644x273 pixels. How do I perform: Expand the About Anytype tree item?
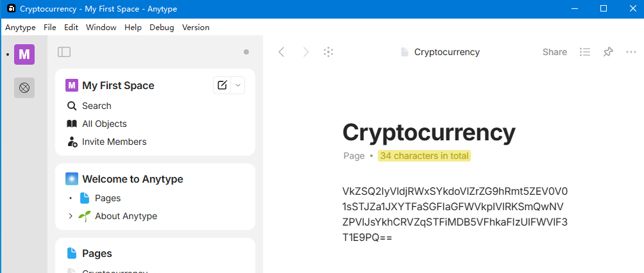(x=71, y=216)
